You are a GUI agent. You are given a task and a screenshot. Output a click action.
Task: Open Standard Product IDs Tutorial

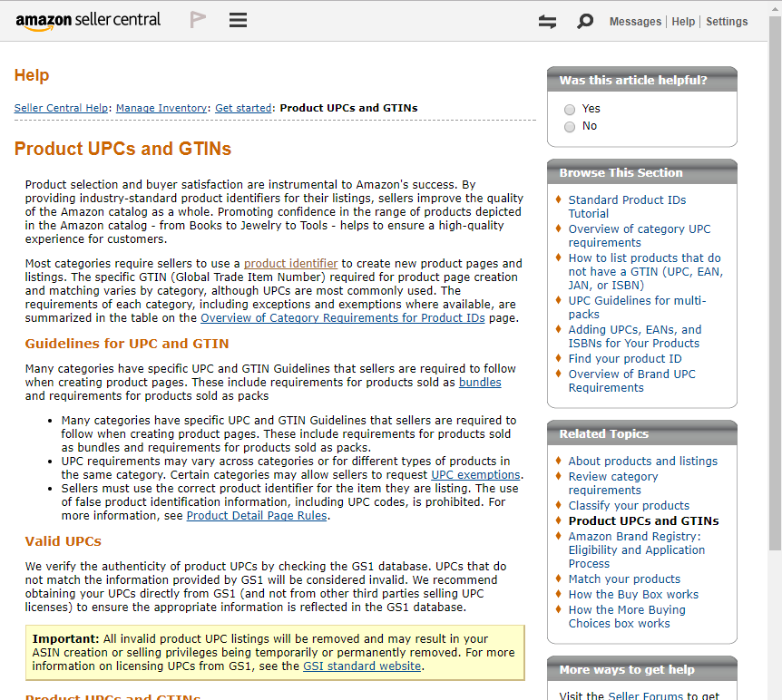click(x=627, y=207)
